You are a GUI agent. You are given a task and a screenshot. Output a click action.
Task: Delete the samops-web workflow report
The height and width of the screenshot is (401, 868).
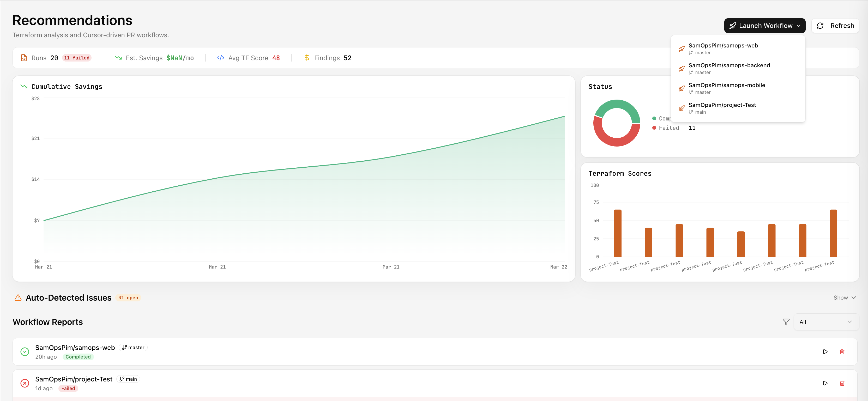point(842,351)
